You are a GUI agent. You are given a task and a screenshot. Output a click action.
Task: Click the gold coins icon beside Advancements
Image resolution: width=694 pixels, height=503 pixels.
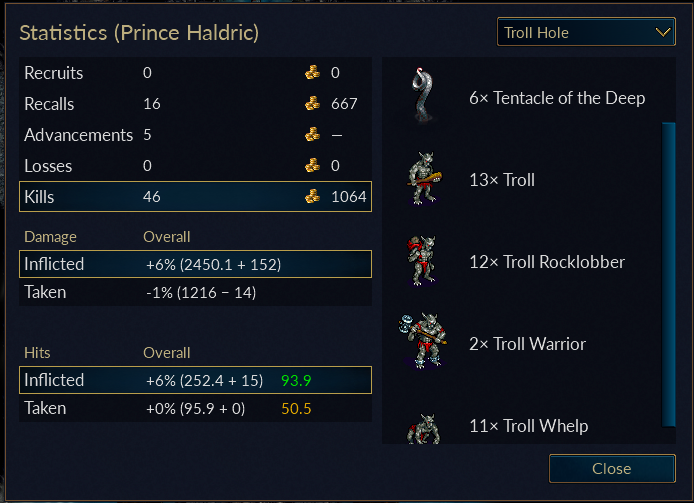[312, 135]
